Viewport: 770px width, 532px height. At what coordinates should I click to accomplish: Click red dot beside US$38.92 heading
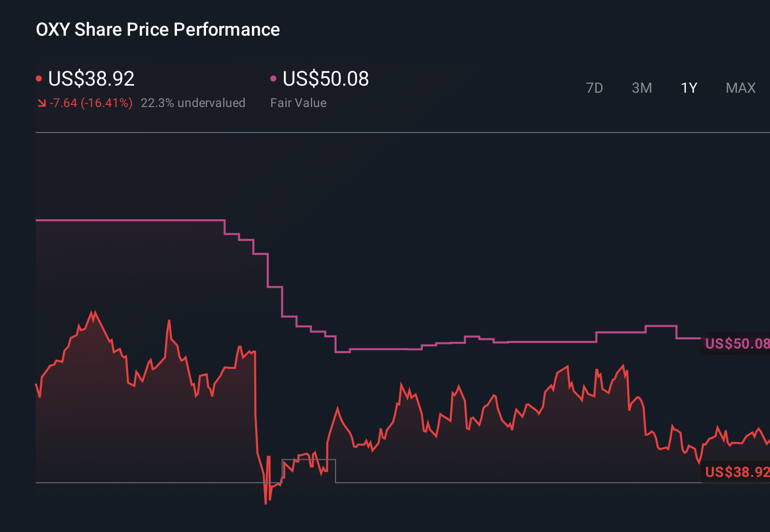point(39,78)
